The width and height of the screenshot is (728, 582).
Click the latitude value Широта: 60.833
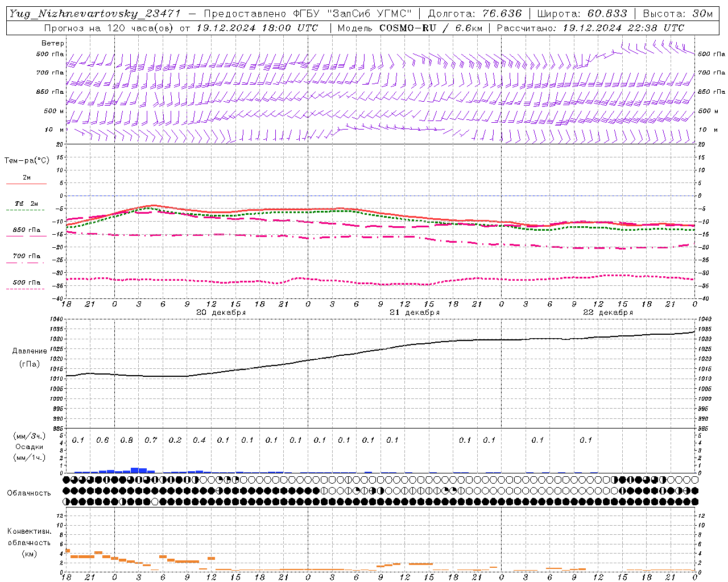(x=582, y=14)
